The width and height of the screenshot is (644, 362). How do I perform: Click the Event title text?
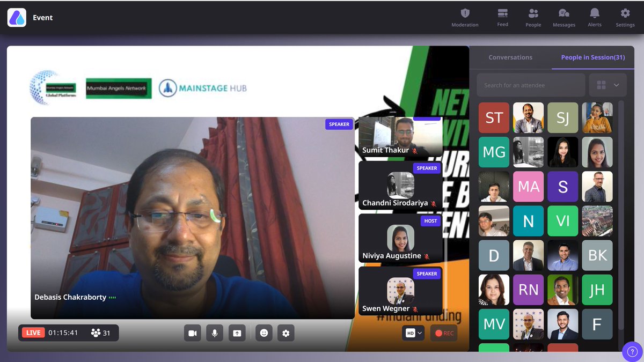pyautogui.click(x=42, y=18)
